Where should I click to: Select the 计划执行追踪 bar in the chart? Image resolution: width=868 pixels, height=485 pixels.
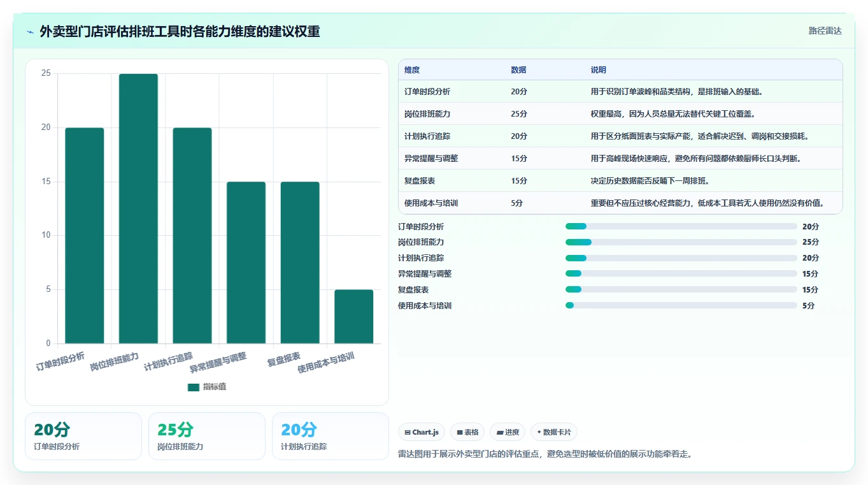click(x=192, y=236)
